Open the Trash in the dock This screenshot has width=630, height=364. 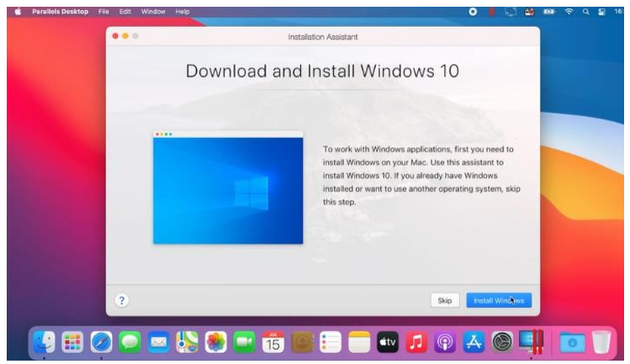(x=600, y=342)
